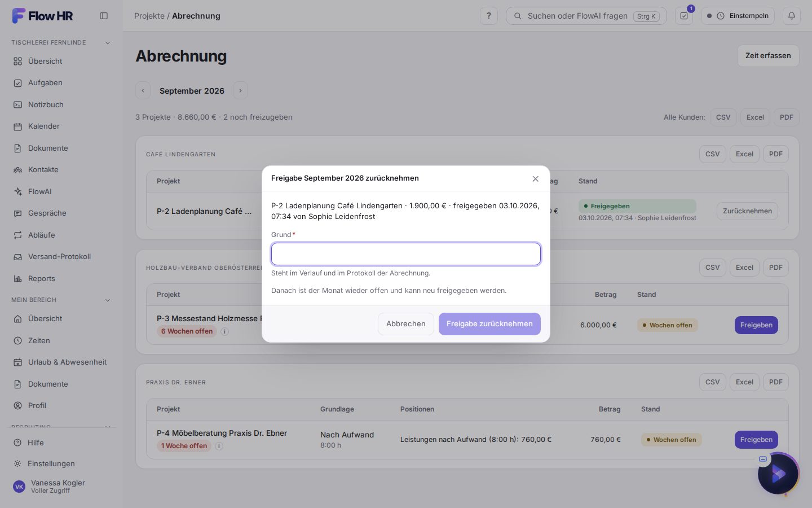812x508 pixels.
Task: Open the notifications bell
Action: pyautogui.click(x=792, y=16)
